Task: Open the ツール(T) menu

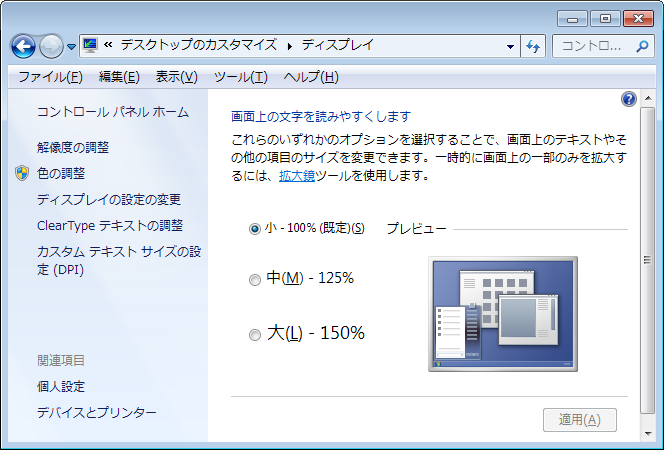Action: [x=241, y=77]
